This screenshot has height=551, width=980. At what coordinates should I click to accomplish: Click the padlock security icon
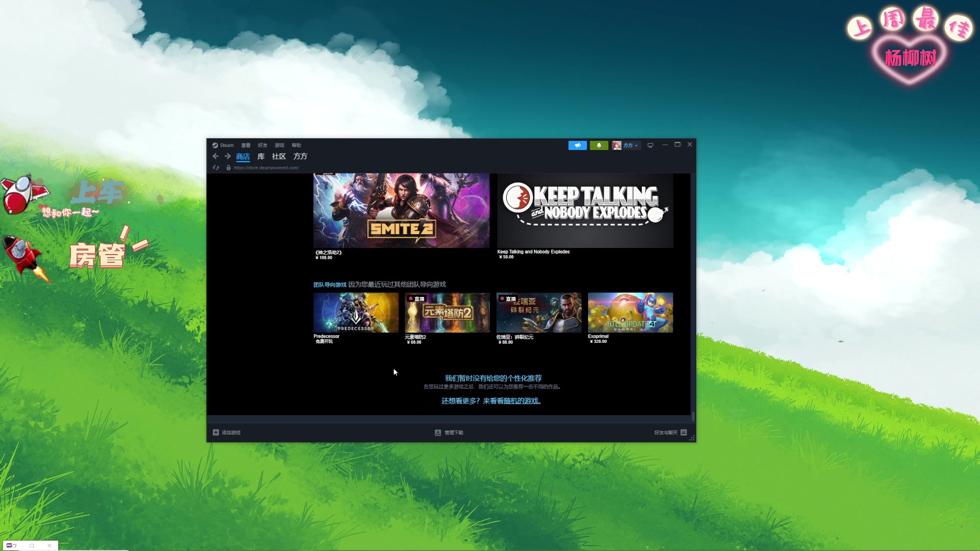pos(229,168)
